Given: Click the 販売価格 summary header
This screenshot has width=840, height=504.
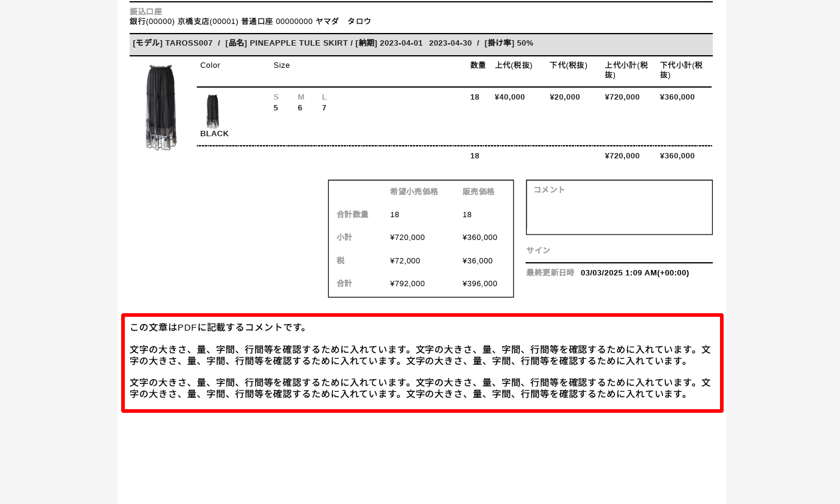Looking at the screenshot, I should [x=479, y=191].
